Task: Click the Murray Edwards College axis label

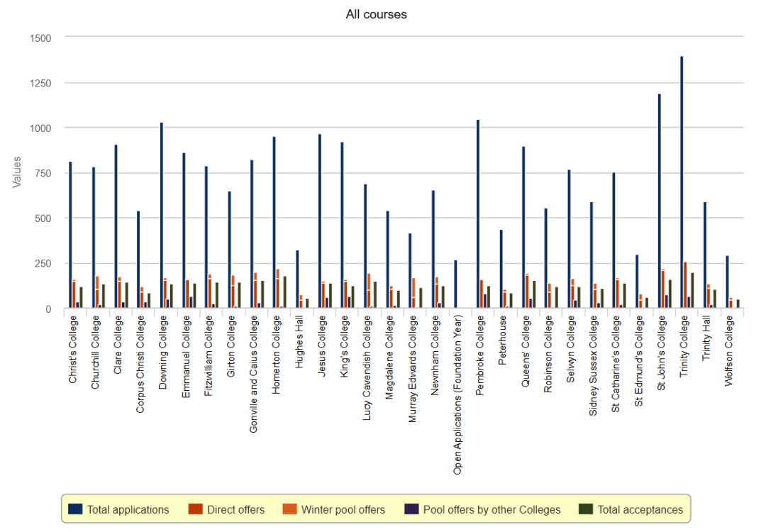Action: [412, 369]
